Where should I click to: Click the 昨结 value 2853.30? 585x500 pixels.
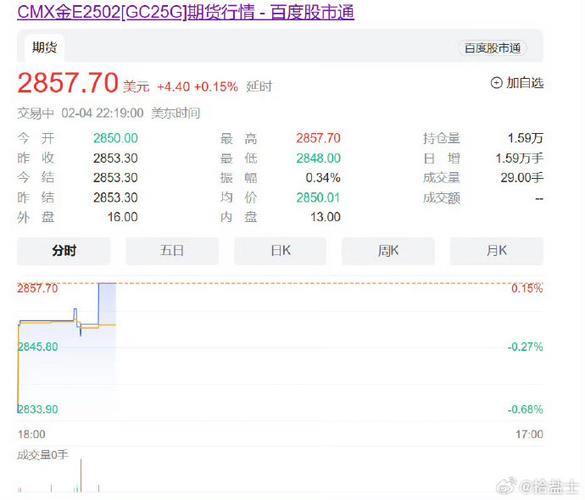click(116, 197)
